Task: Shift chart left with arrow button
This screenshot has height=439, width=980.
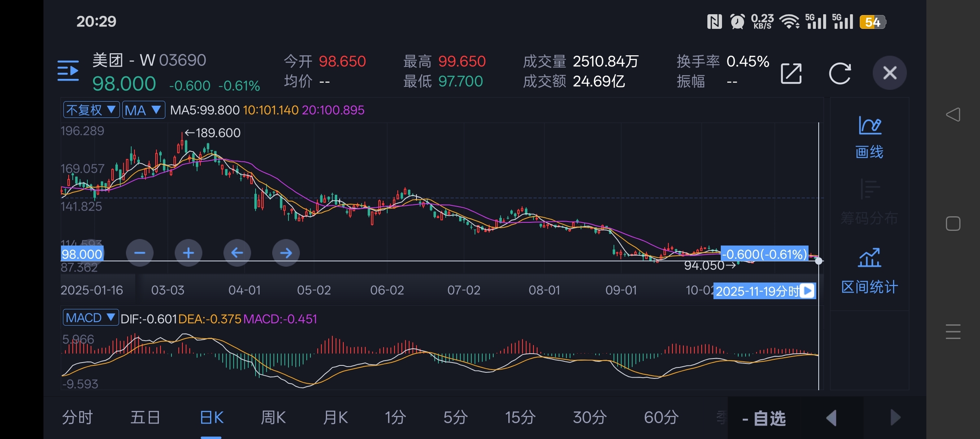Action: (237, 253)
